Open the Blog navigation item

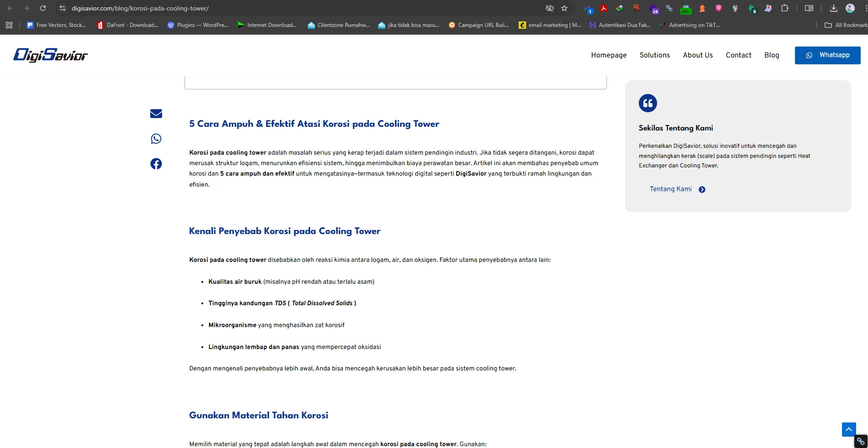click(x=772, y=55)
